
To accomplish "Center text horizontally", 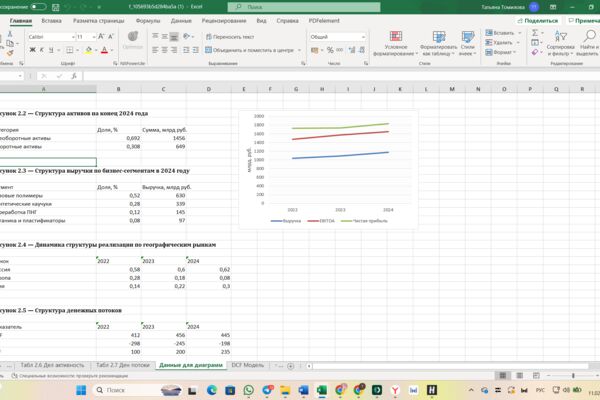I will click(x=165, y=50).
